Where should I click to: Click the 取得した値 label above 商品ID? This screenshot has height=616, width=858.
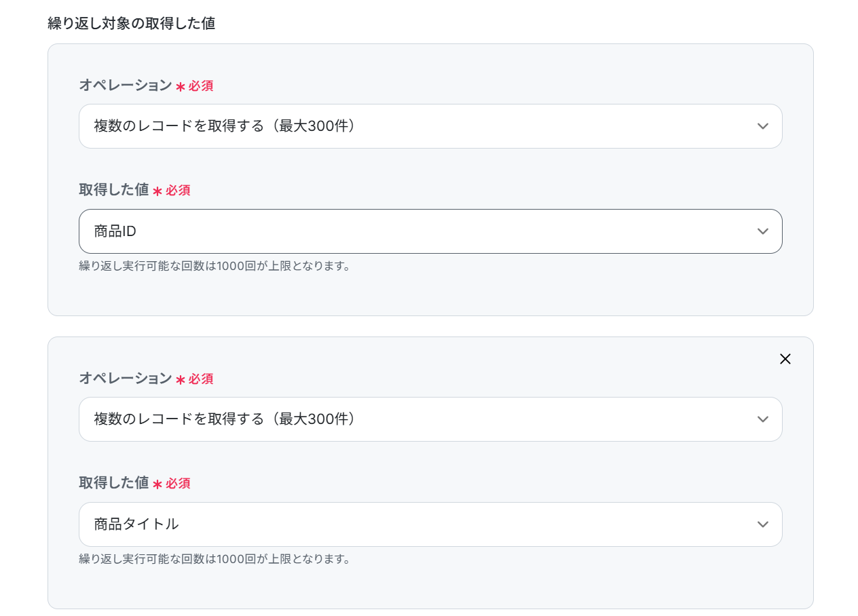(114, 190)
